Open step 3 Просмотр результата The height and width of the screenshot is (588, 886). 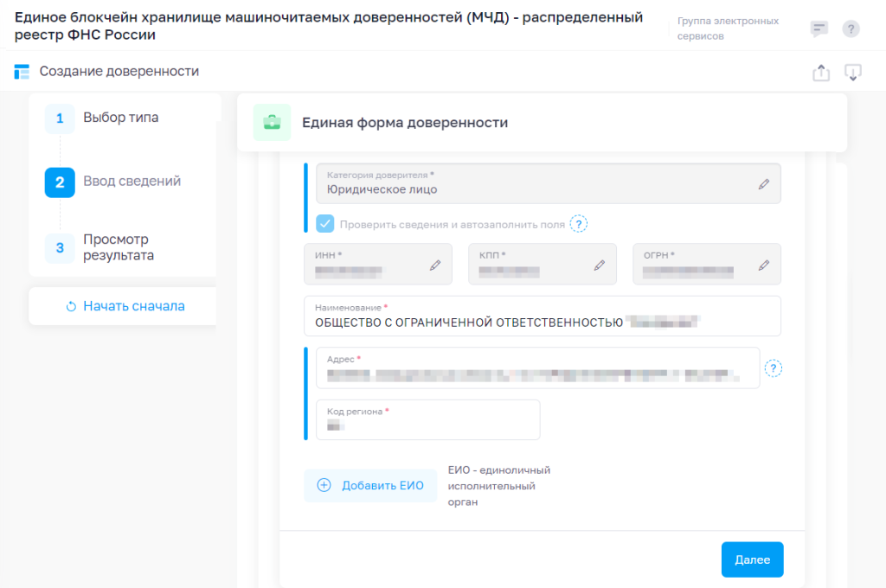[x=100, y=247]
